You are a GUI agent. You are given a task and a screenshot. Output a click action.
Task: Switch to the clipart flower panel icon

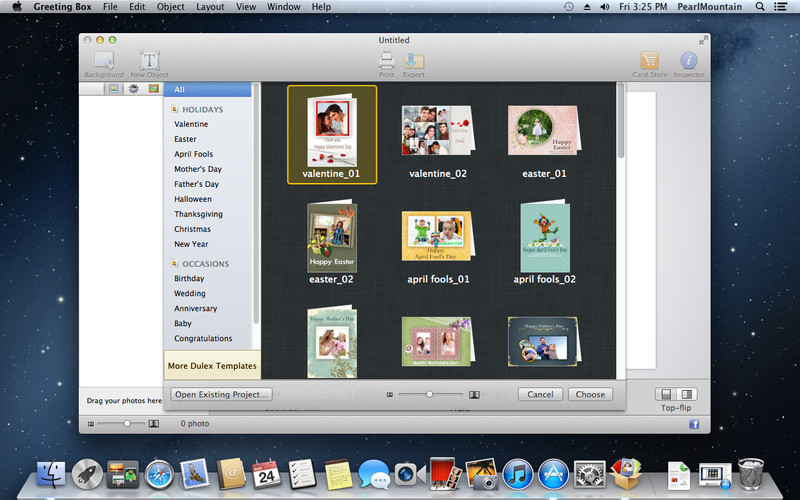pyautogui.click(x=134, y=89)
